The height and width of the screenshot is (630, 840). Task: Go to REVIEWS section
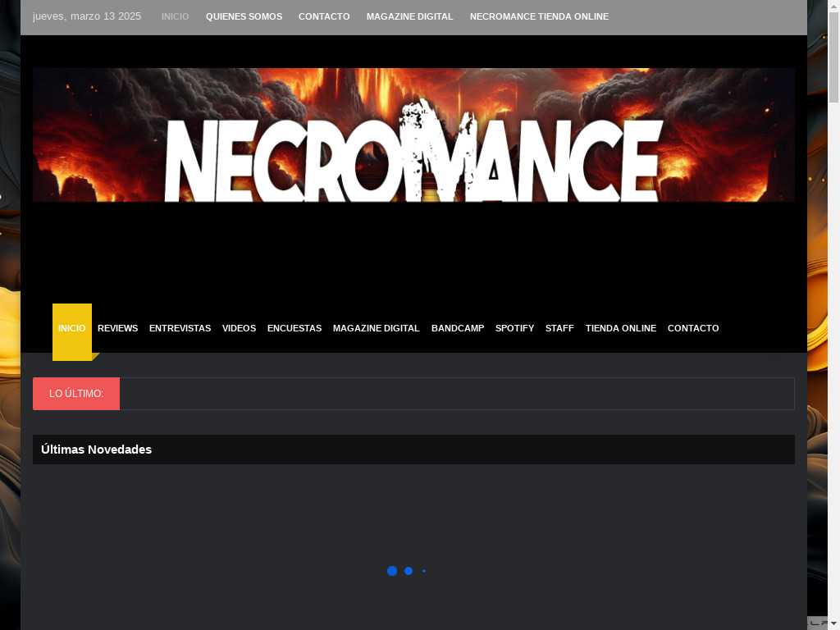click(x=118, y=328)
